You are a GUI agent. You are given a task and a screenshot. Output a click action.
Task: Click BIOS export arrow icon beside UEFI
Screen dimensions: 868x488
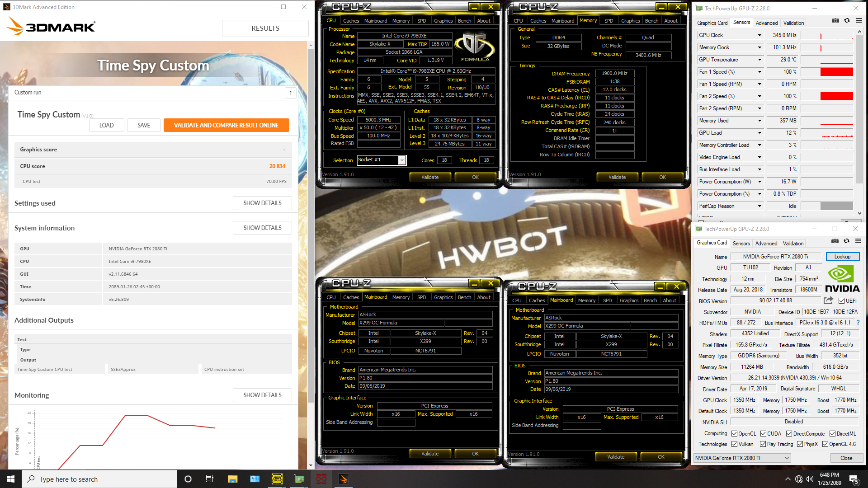(x=828, y=300)
